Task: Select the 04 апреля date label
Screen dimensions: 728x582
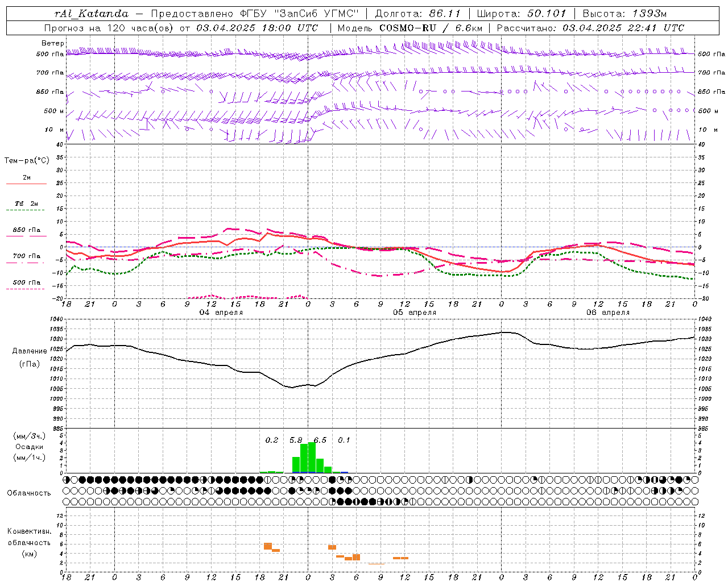Action: [x=221, y=313]
